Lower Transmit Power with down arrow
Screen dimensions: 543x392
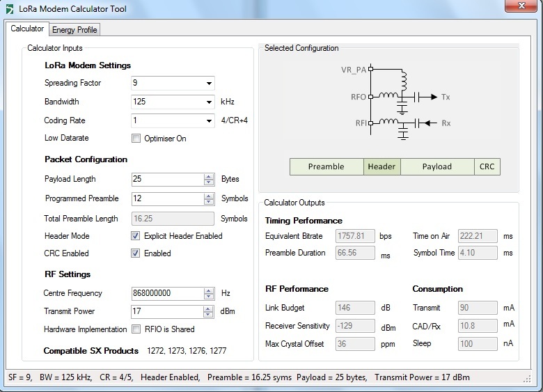click(209, 315)
